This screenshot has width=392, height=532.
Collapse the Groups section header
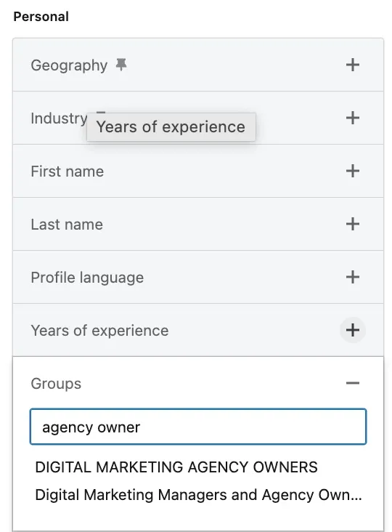click(198, 384)
